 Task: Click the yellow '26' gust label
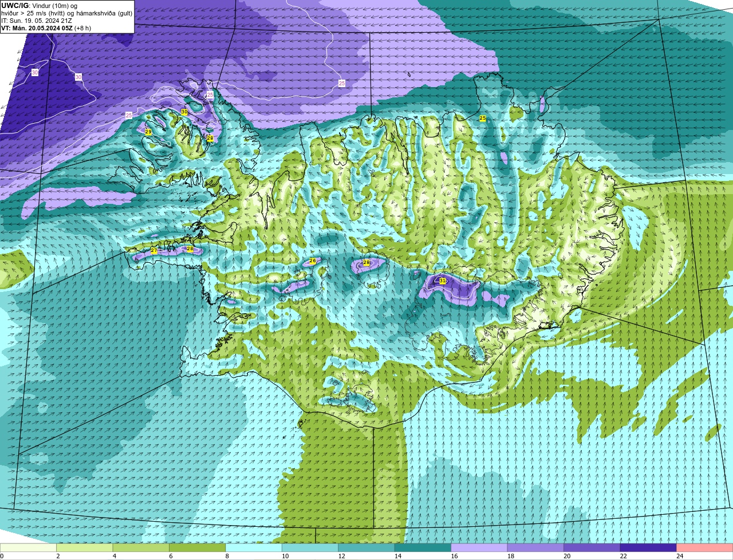pyautogui.click(x=313, y=261)
